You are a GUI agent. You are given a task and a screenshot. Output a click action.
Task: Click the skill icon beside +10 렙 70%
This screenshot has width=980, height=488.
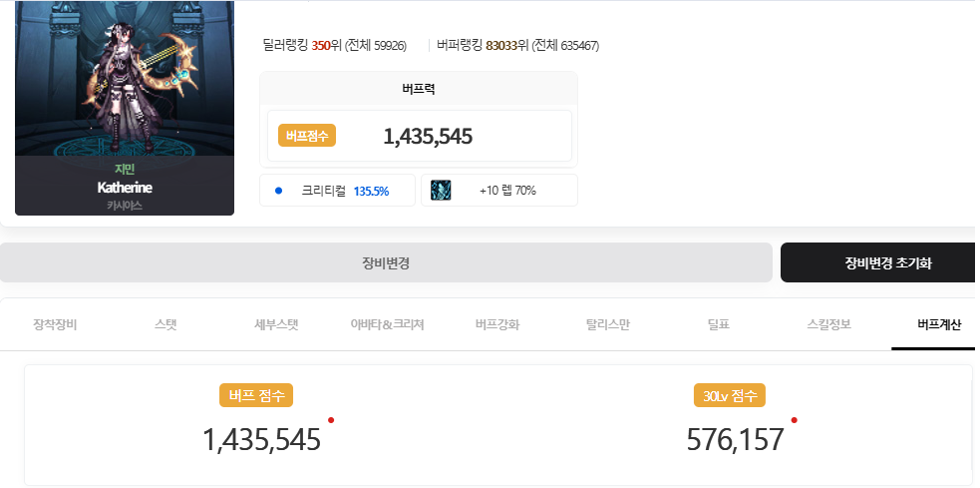point(442,190)
